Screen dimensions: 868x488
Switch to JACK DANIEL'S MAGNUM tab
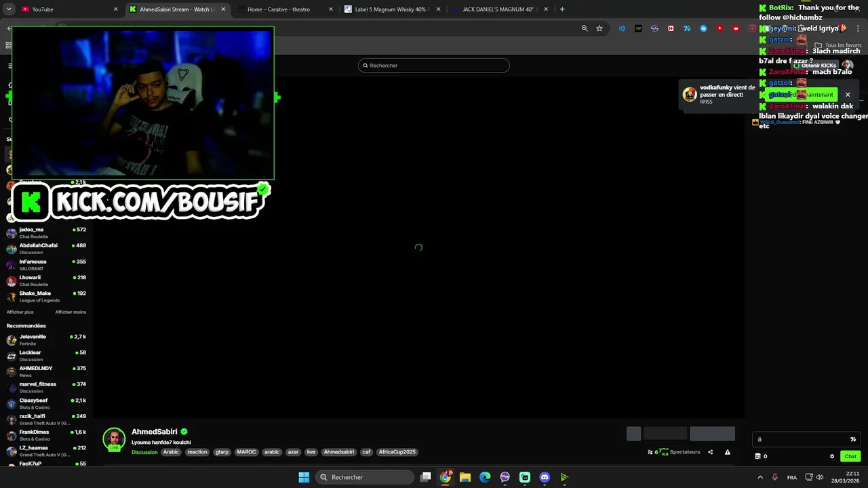tap(500, 9)
